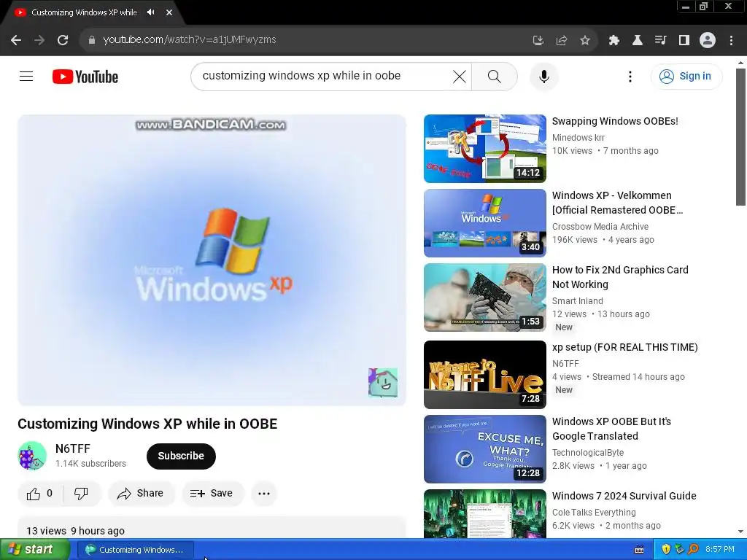
Task: Open the media control playlist icon
Action: point(660,41)
